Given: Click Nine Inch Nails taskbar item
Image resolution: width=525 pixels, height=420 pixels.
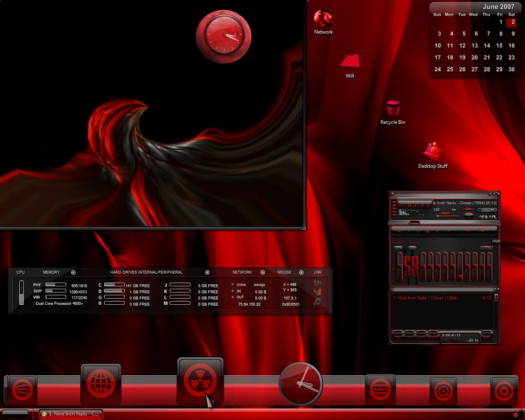Looking at the screenshot, I should pyautogui.click(x=71, y=414).
